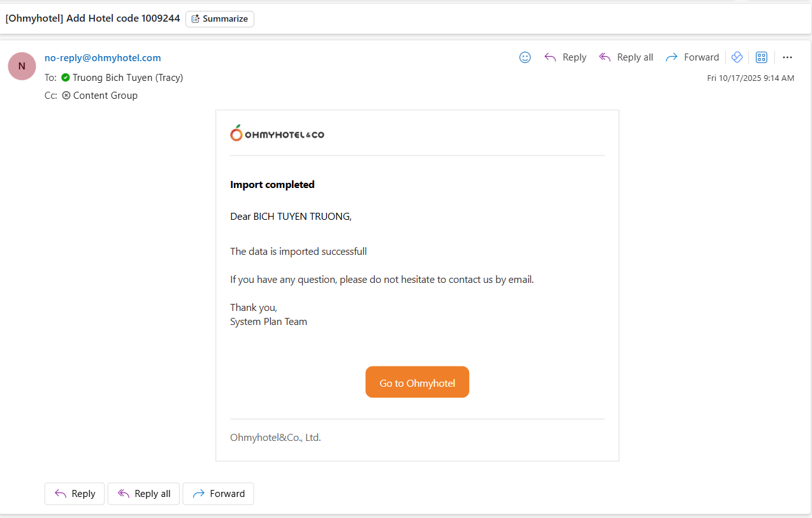Reply using the top header Reply button

[565, 57]
